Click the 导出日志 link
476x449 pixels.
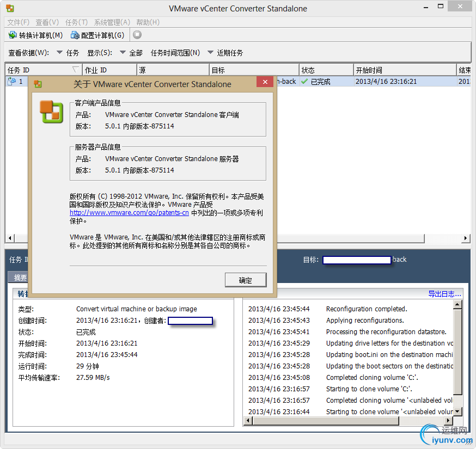coord(443,293)
